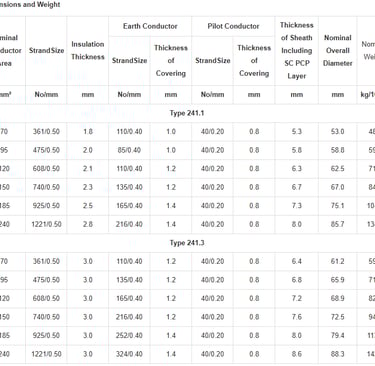
Task: Click the overall diameter value 72.5
Action: click(337, 317)
